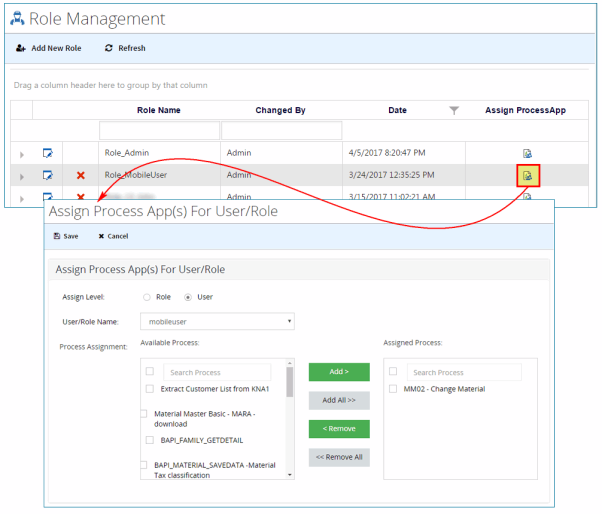Image resolution: width=602 pixels, height=514 pixels.
Task: Check the BAPI_FAMILY_GETDETAIL process checkbox
Action: pos(150,440)
